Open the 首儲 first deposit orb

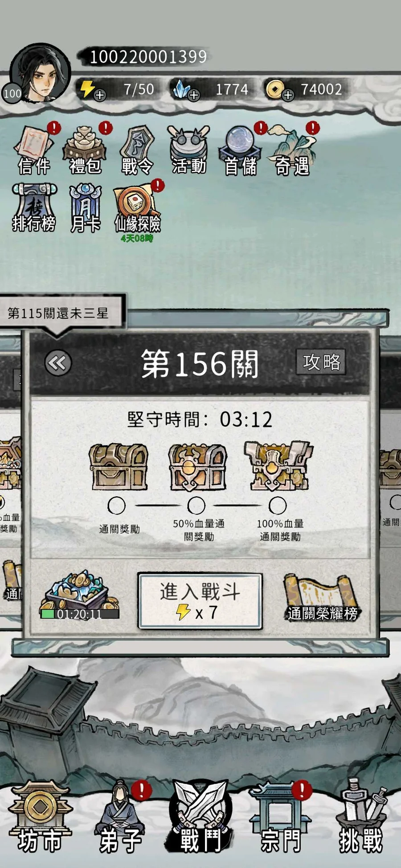pyautogui.click(x=241, y=150)
